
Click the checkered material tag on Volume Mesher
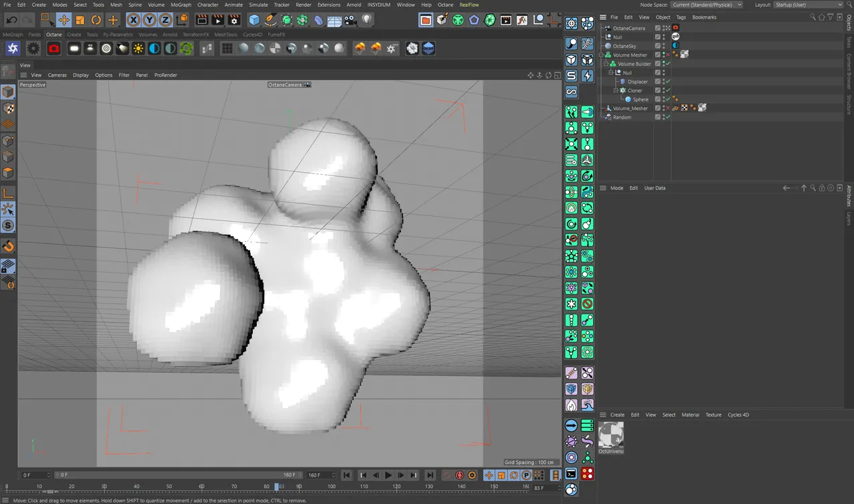[685, 55]
